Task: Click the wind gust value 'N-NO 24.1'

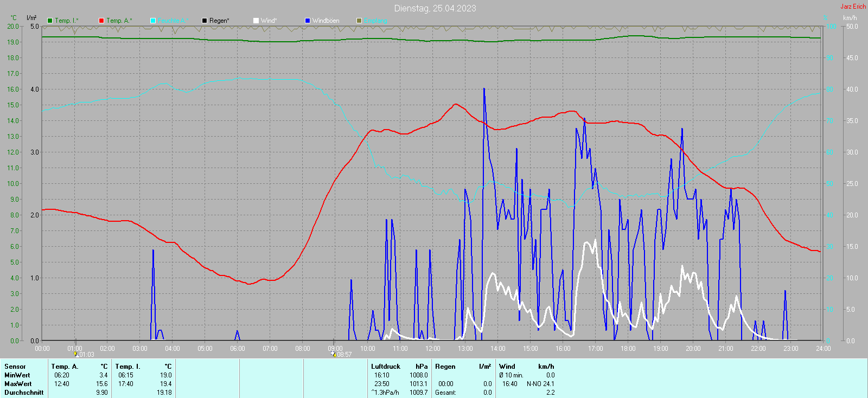Action: (541, 384)
